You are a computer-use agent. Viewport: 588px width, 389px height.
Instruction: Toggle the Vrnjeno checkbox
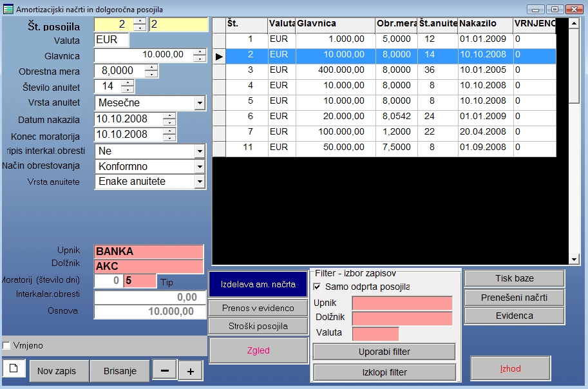click(7, 346)
